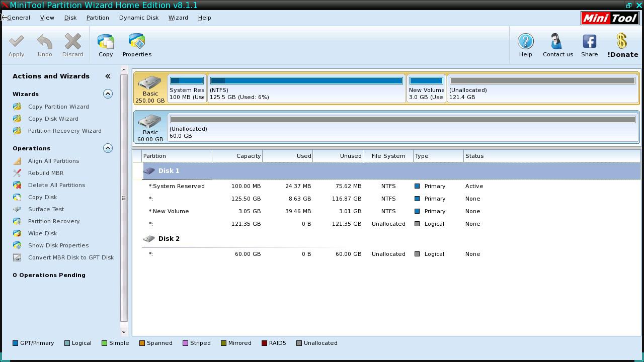This screenshot has height=362, width=644.
Task: Click the Partition Recovery operation icon
Action: 17,221
